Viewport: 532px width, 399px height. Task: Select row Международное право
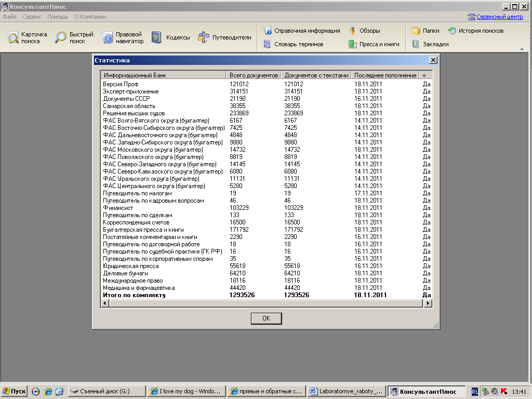point(267,281)
